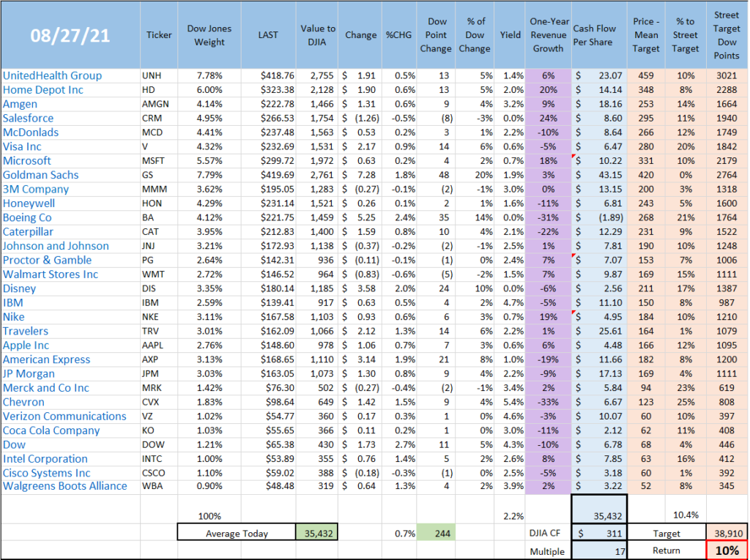The image size is (750, 560).
Task: Select Chevron's $98.64 last price
Action: coord(268,402)
